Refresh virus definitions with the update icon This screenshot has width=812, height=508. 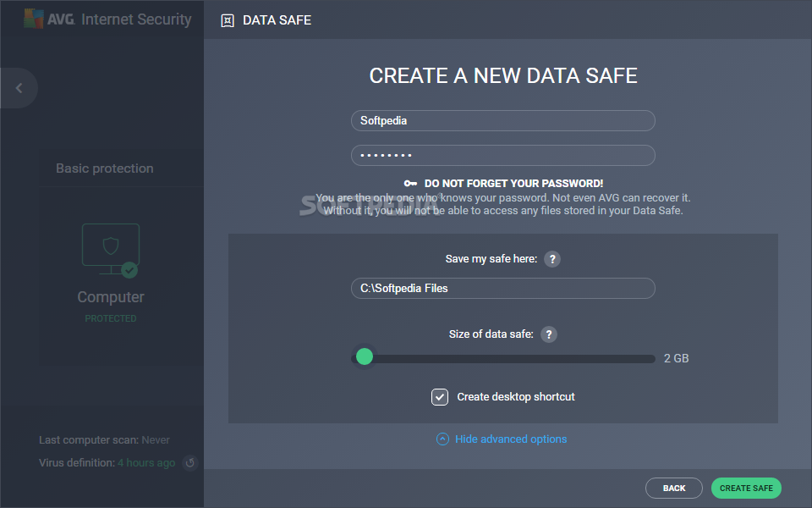click(x=190, y=462)
